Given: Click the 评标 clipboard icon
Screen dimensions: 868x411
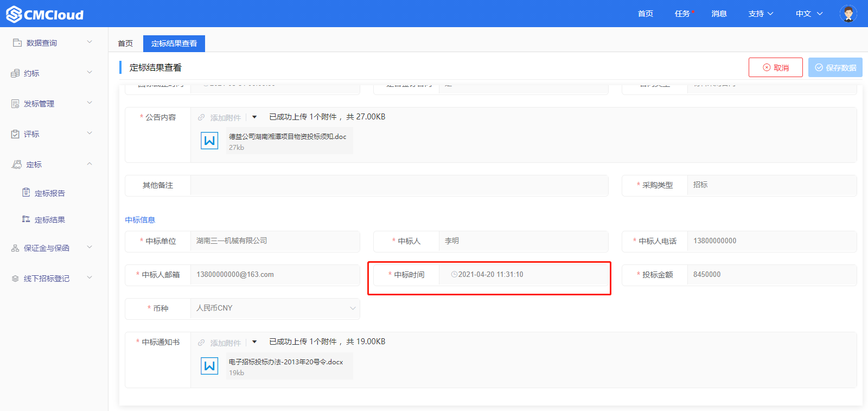Looking at the screenshot, I should pyautogui.click(x=15, y=134).
